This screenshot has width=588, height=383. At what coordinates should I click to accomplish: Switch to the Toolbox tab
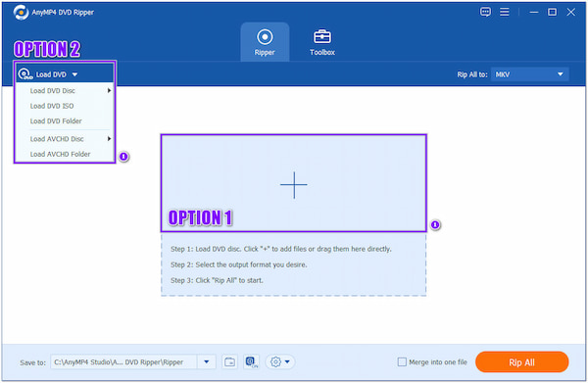[x=322, y=42]
